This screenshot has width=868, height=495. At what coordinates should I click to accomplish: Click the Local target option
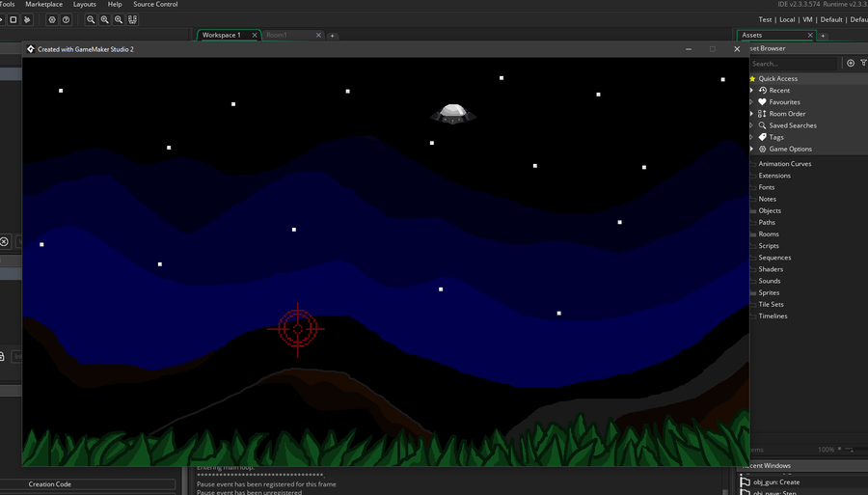click(787, 19)
